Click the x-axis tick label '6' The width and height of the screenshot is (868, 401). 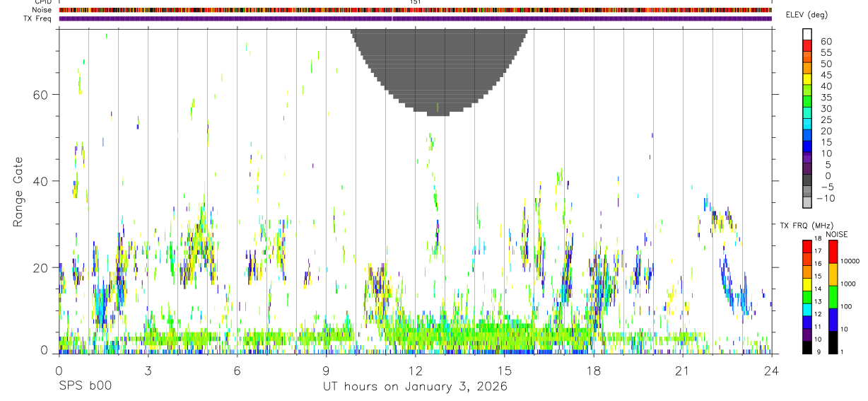(237, 371)
